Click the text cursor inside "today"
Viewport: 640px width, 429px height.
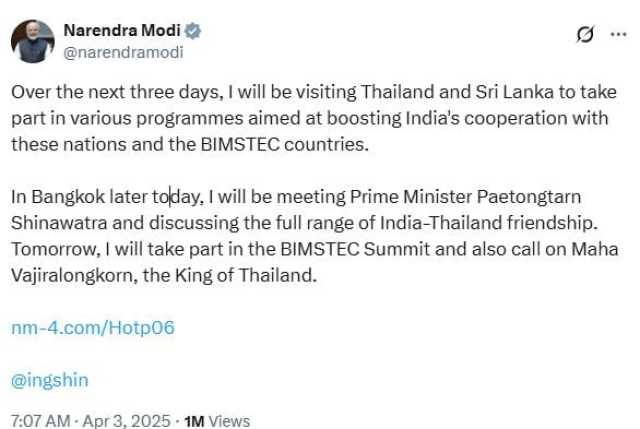pos(170,197)
